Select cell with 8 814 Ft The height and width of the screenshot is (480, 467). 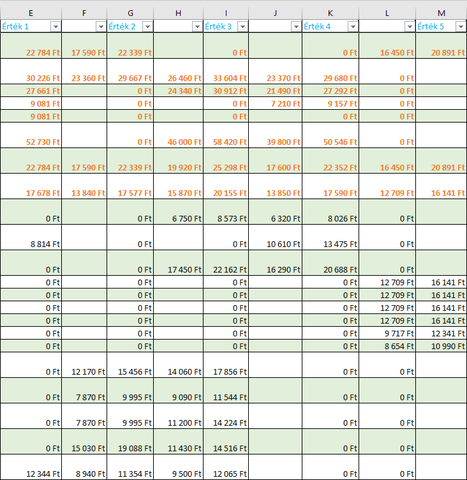31,237
